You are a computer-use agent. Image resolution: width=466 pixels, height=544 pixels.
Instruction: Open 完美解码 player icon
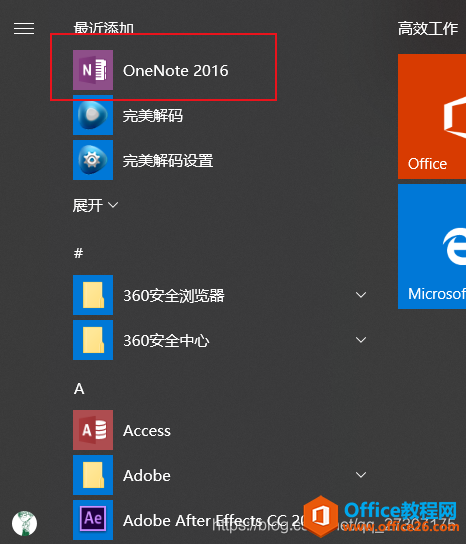(93, 115)
